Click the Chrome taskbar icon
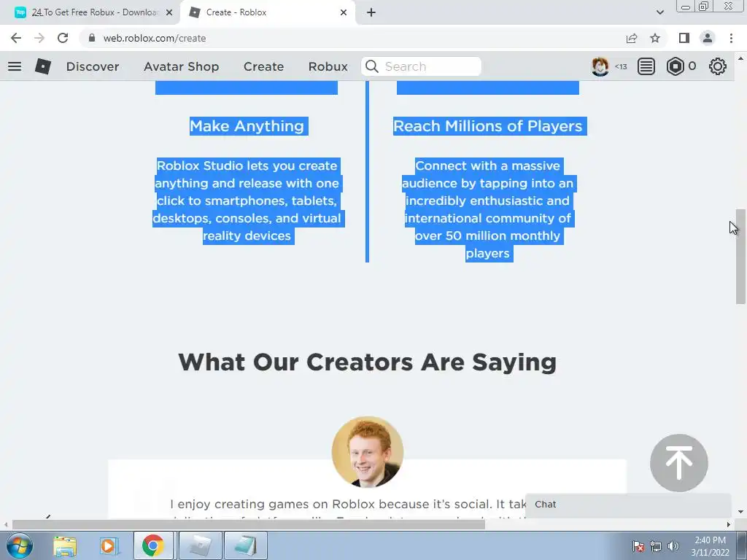This screenshot has width=747, height=560. 152,545
